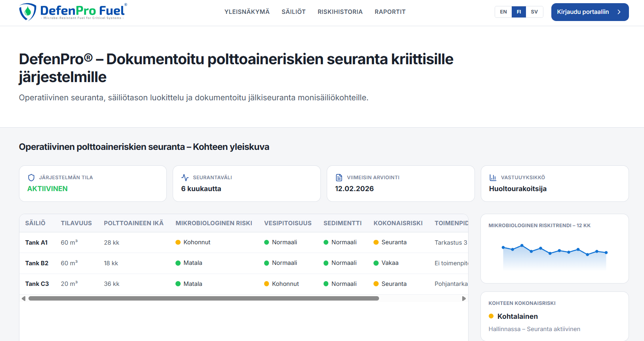Select the Tank A1 row name
This screenshot has width=644, height=341.
click(x=36, y=243)
